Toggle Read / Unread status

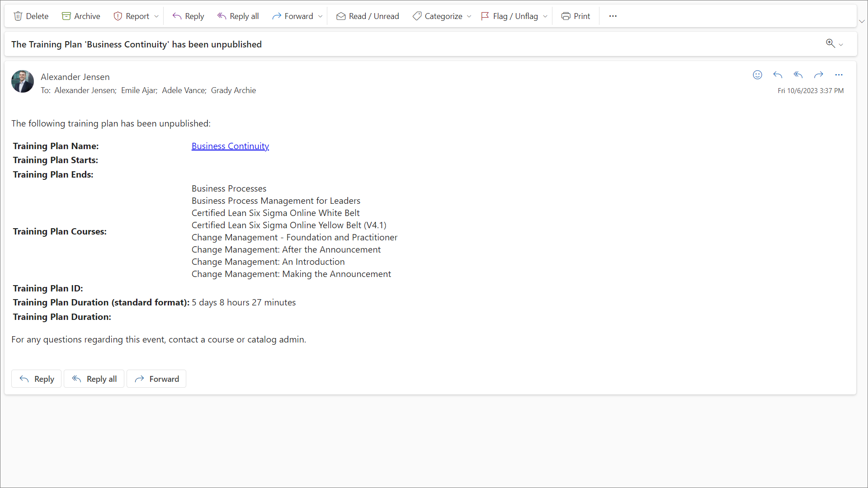click(367, 16)
